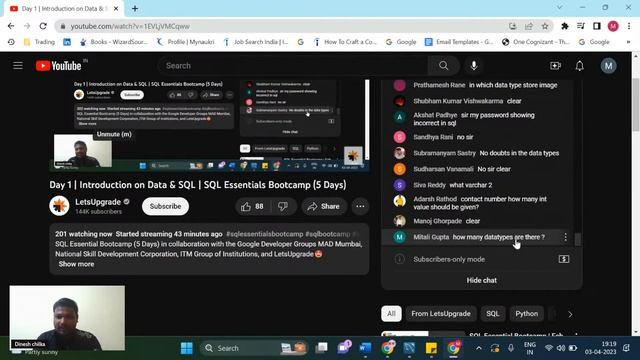Click the YouTube search magnifier button
The height and width of the screenshot is (360, 640).
point(443,65)
